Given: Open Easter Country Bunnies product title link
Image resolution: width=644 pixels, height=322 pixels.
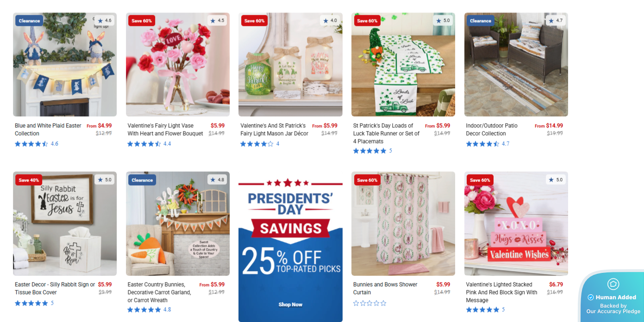Looking at the screenshot, I should click(x=159, y=292).
